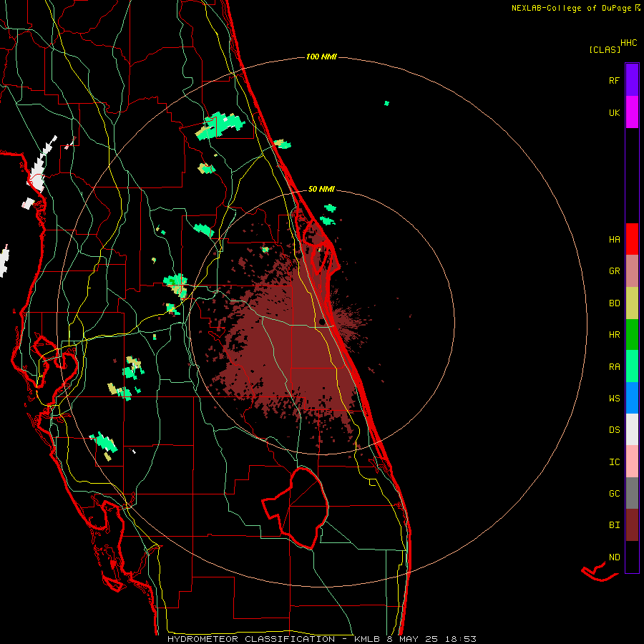Click the isolated rain echo offshore inside 100 NMI ring
Screen dimensions: 644x644
point(386,103)
